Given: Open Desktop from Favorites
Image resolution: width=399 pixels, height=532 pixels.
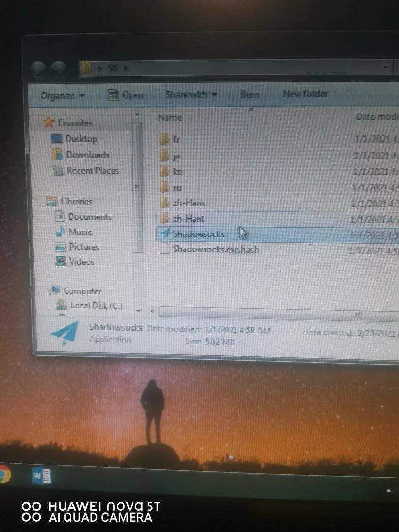Looking at the screenshot, I should 81,139.
